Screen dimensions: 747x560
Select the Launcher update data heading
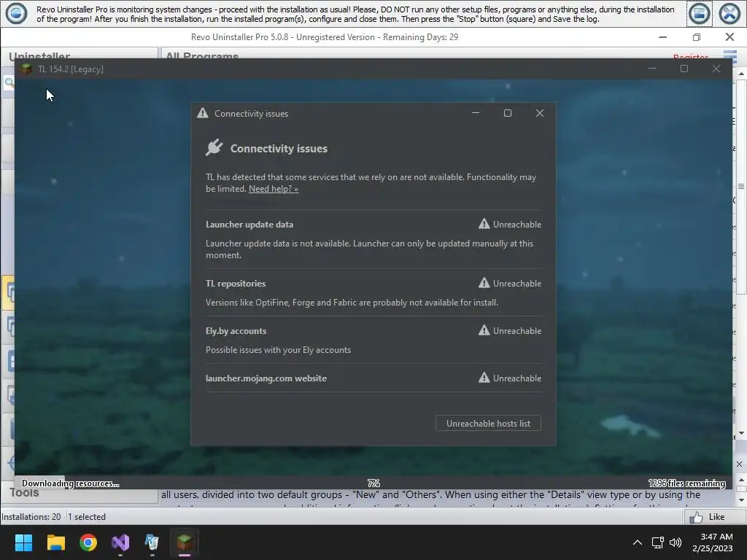(249, 225)
